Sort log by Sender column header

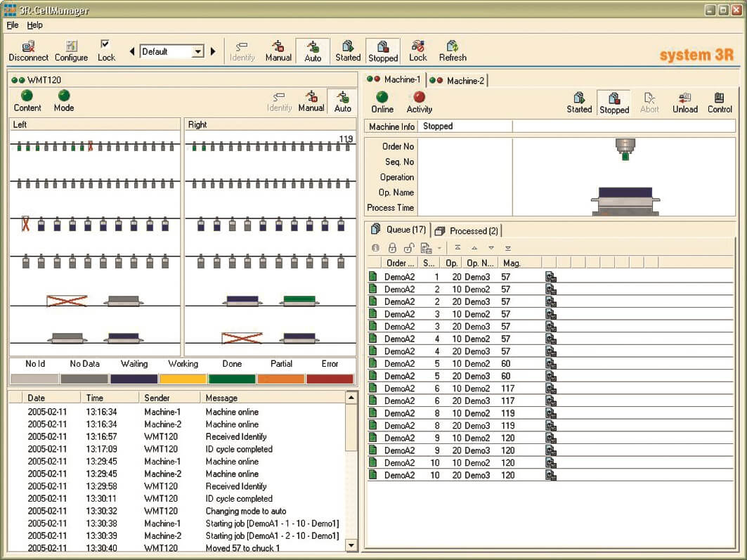pos(169,398)
